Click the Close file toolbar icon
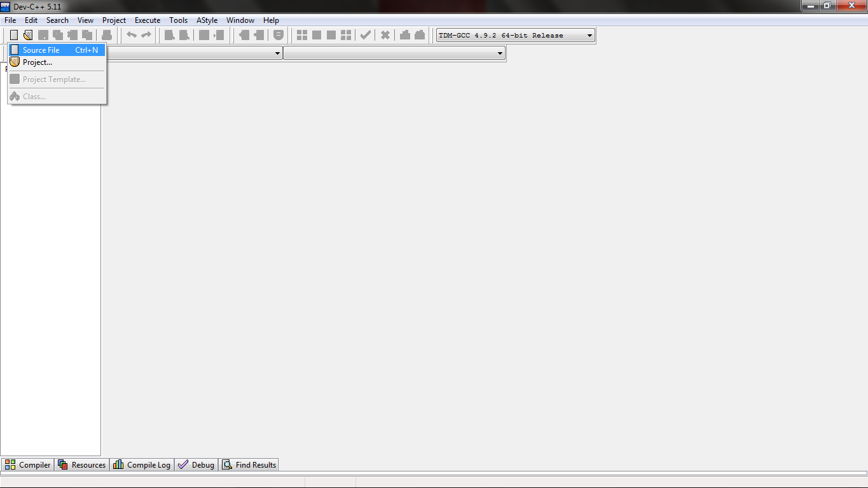Image resolution: width=868 pixels, height=488 pixels. click(x=72, y=35)
